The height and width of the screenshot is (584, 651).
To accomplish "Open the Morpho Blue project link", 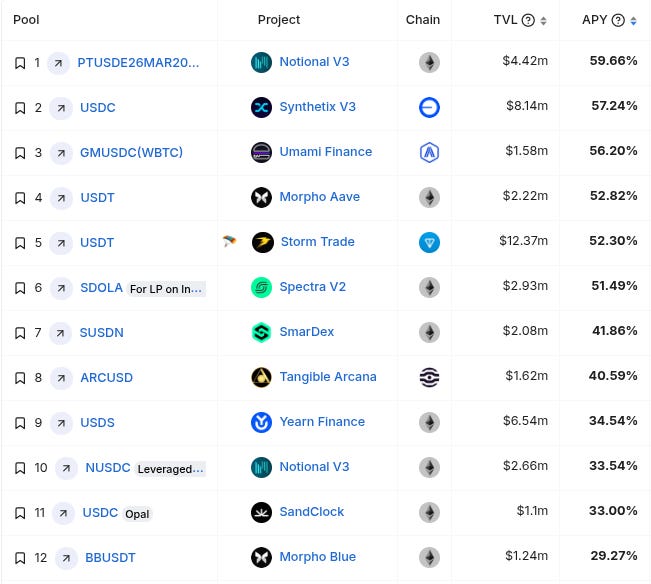I will (x=318, y=557).
